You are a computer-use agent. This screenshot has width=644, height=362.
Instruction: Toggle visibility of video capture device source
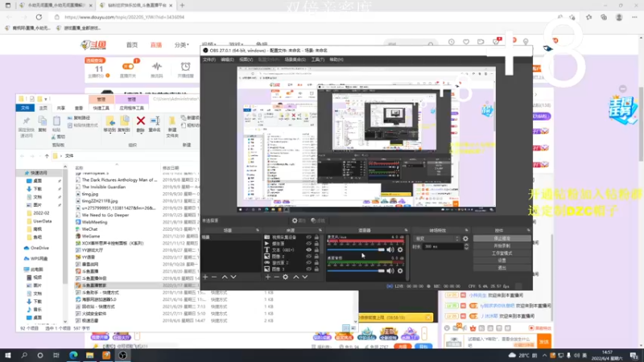click(x=309, y=237)
